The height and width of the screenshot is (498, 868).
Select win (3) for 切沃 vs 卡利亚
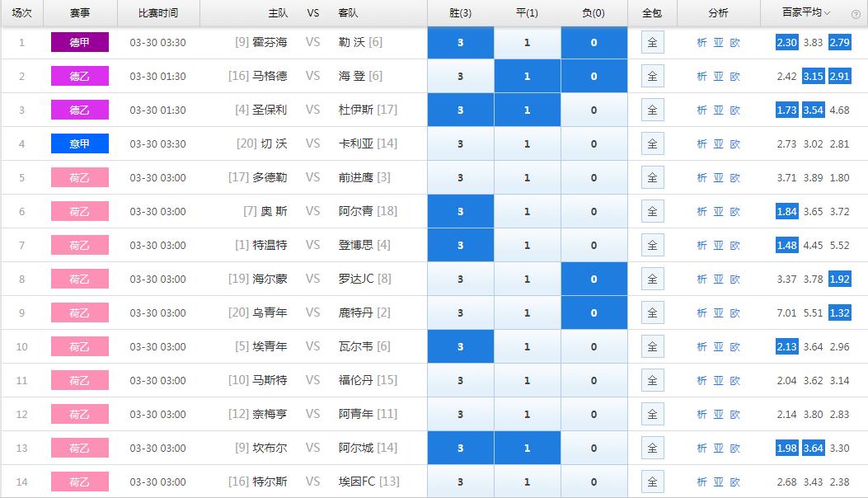click(461, 144)
